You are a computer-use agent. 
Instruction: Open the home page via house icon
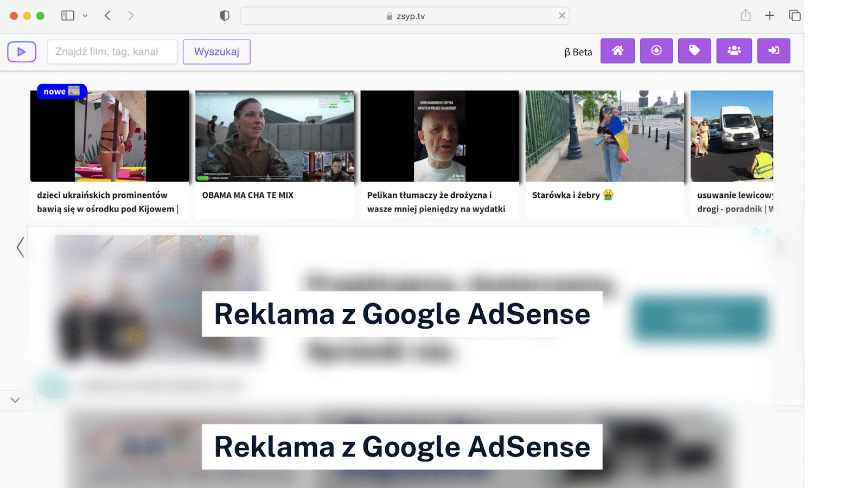point(617,51)
